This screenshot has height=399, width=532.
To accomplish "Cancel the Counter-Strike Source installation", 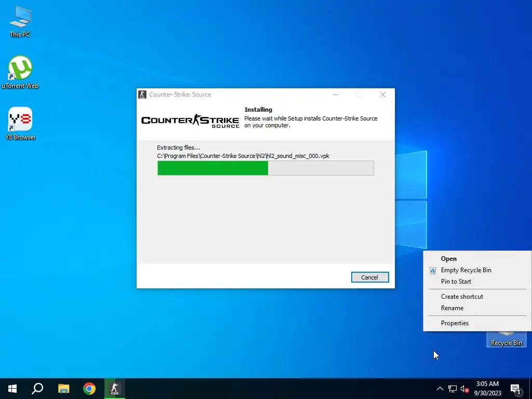I will pos(370,277).
